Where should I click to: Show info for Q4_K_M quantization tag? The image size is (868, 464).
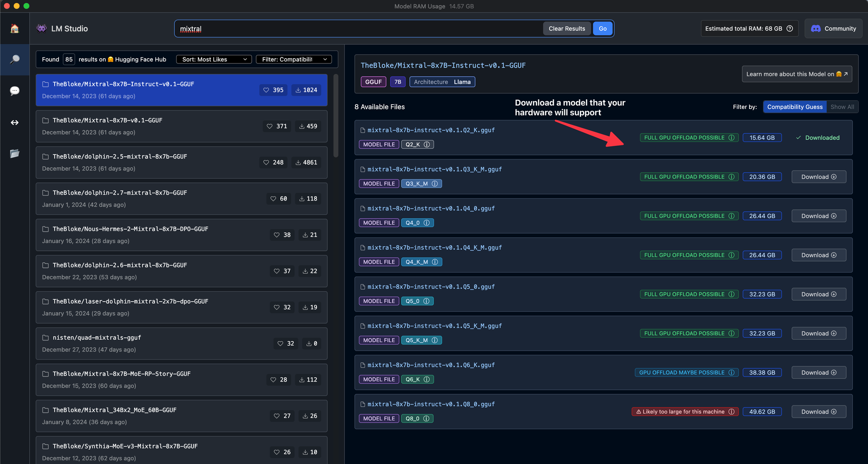click(x=434, y=262)
